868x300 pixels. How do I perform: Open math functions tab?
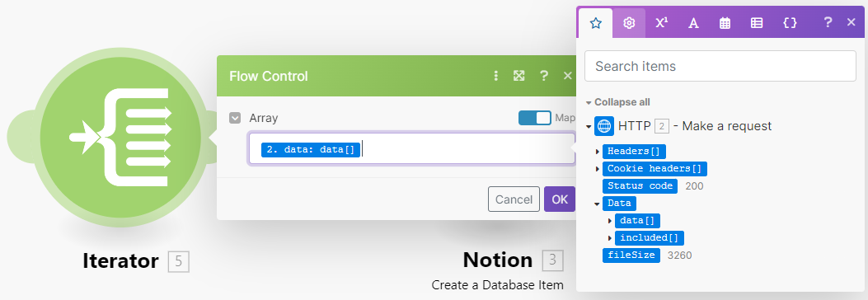coord(662,23)
